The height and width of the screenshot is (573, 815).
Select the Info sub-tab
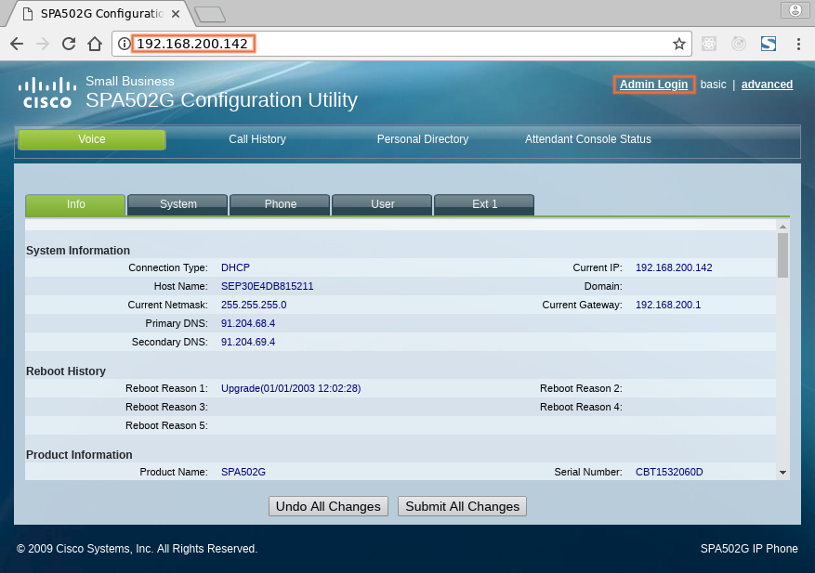tap(75, 204)
